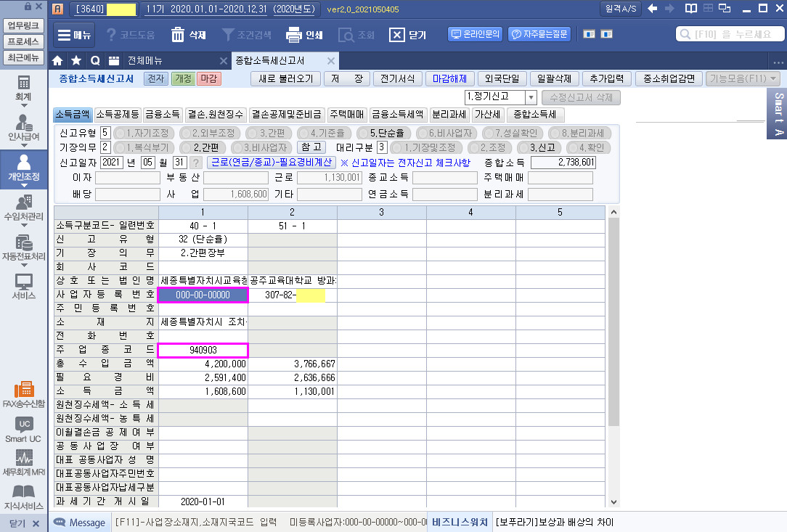
Task: Open the 온라인문의 inquiry button
Action: coord(475,34)
